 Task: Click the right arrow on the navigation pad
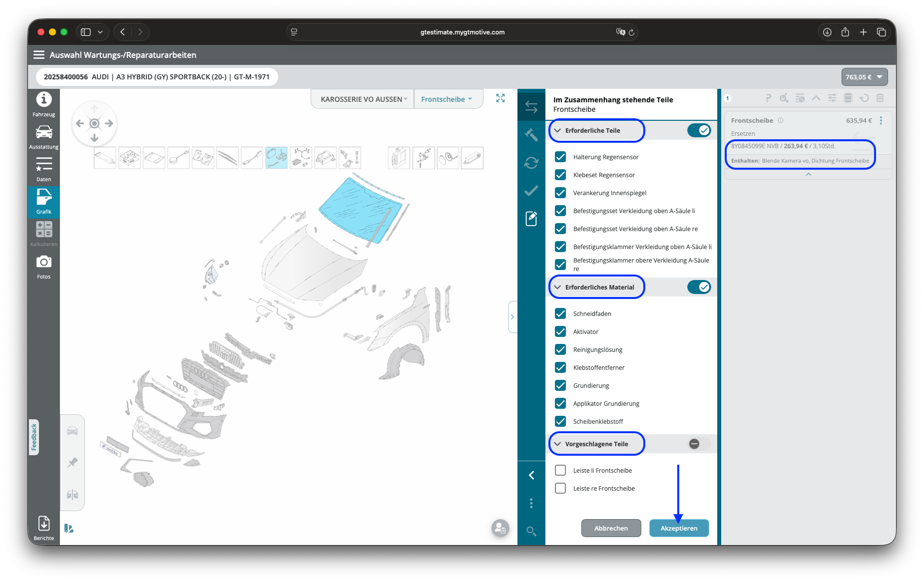pyautogui.click(x=109, y=123)
